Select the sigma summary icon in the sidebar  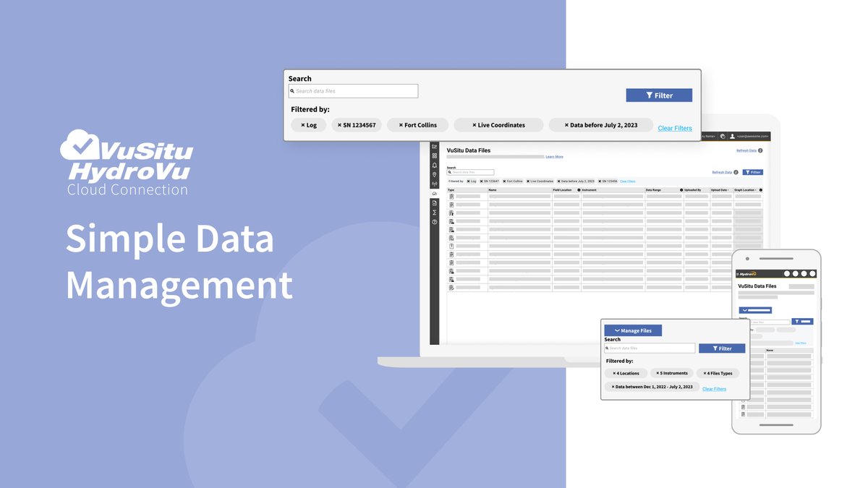434,212
